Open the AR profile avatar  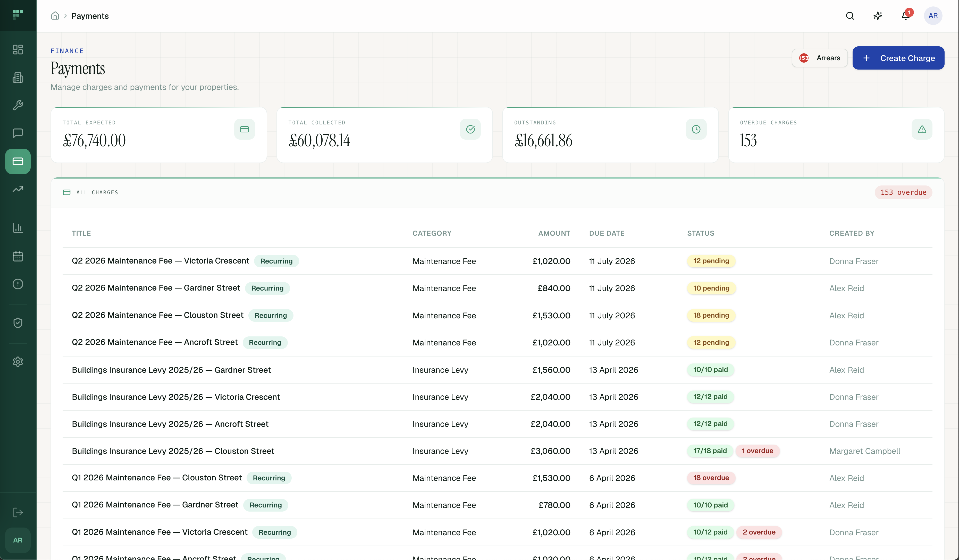(933, 16)
